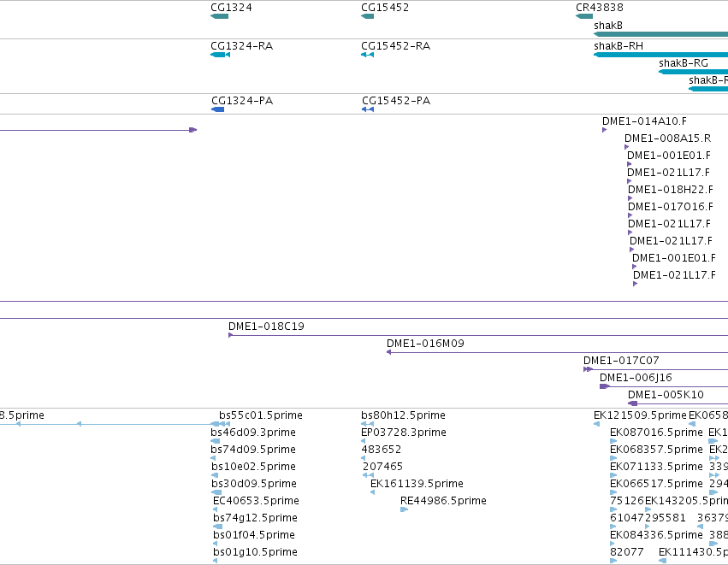Click the CG1324 gene arrow glyph
This screenshot has height=565, width=728.
coord(219,16)
